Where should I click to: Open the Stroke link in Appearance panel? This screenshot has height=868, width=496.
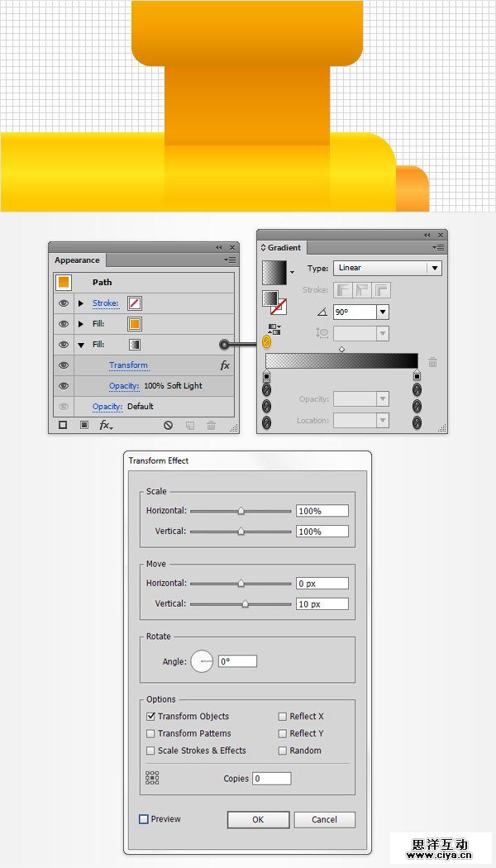[105, 303]
